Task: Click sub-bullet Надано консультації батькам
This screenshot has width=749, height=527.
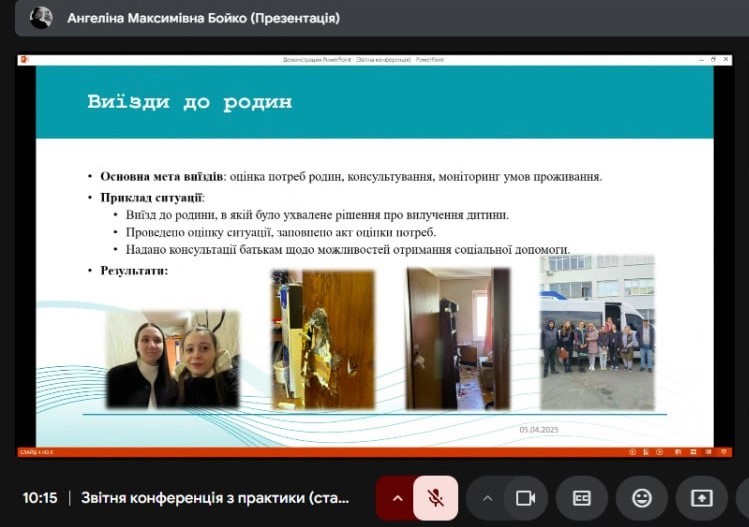Action: pos(348,249)
